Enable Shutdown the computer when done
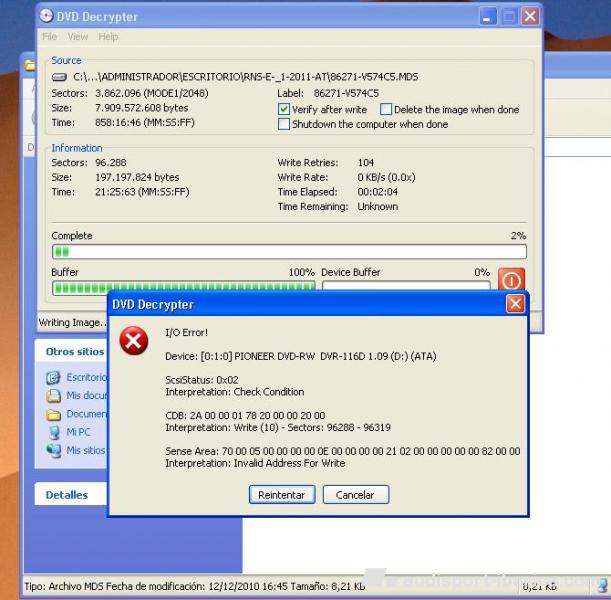Image resolution: width=611 pixels, height=600 pixels. 284,124
